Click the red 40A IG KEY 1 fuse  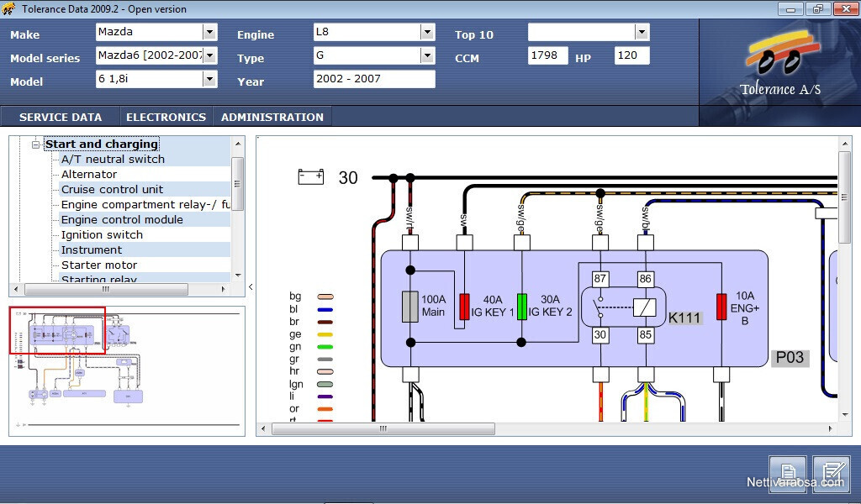(x=464, y=307)
